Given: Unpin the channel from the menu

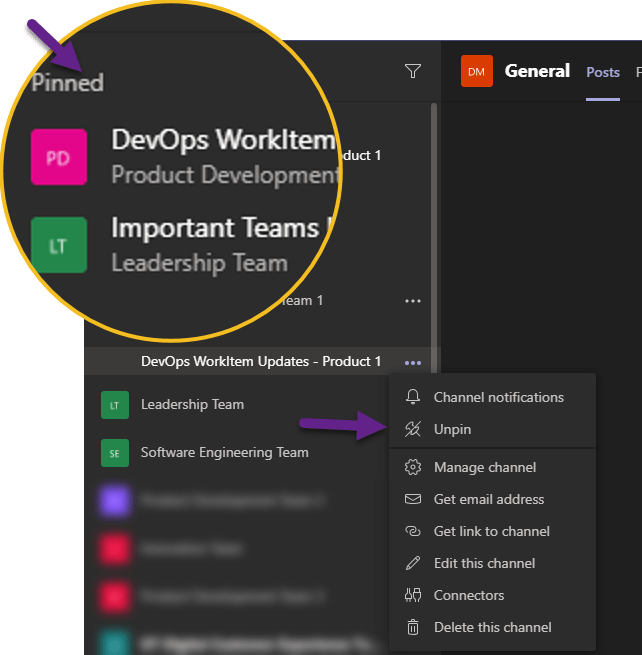Looking at the screenshot, I should coord(452,429).
